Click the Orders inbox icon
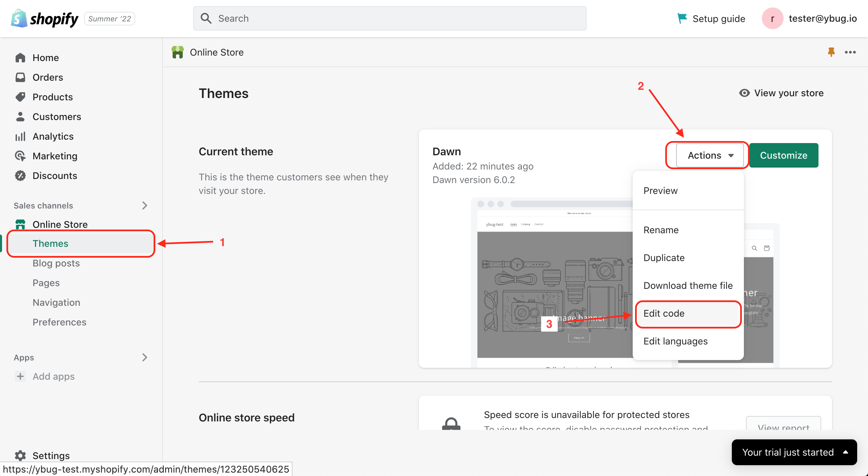 [x=20, y=77]
